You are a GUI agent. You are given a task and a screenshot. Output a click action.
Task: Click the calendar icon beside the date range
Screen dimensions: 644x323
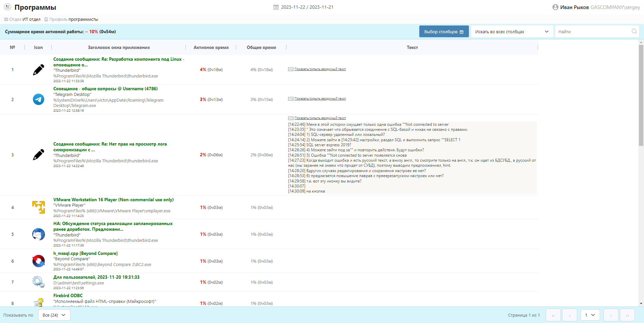(x=276, y=7)
